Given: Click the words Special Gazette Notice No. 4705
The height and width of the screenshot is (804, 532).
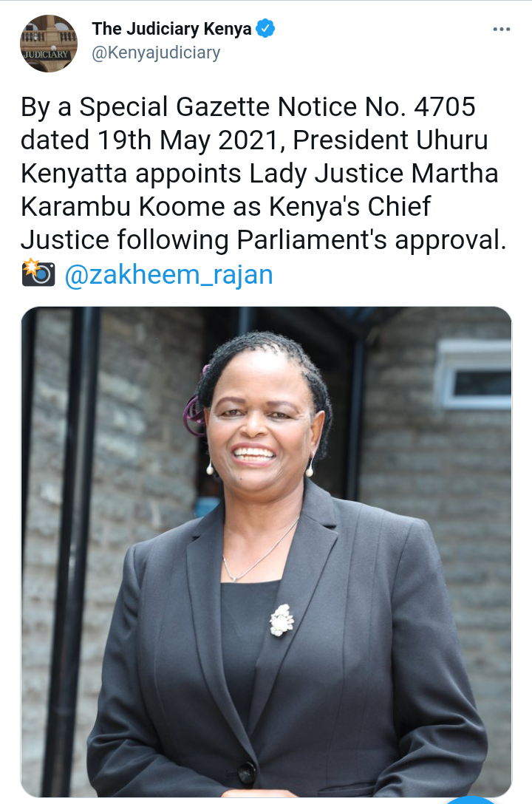Looking at the screenshot, I should pyautogui.click(x=277, y=107).
